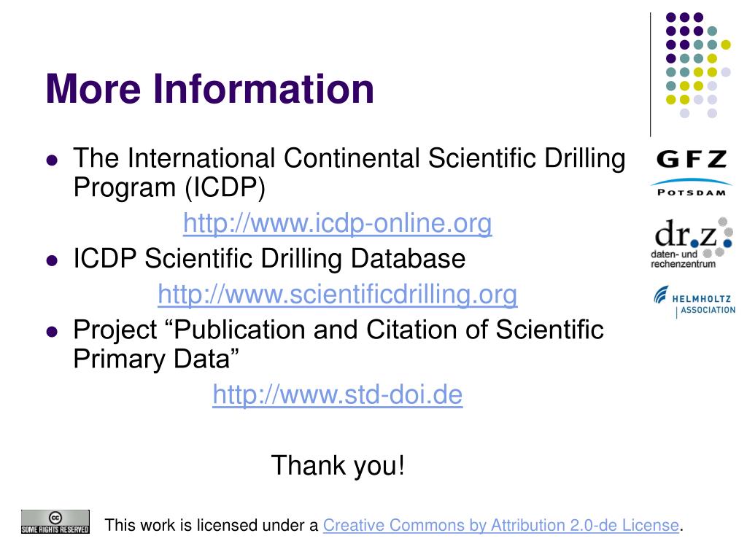Click the dr.z daten- und rechenzentrum logo
747x560 pixels.
point(692,243)
